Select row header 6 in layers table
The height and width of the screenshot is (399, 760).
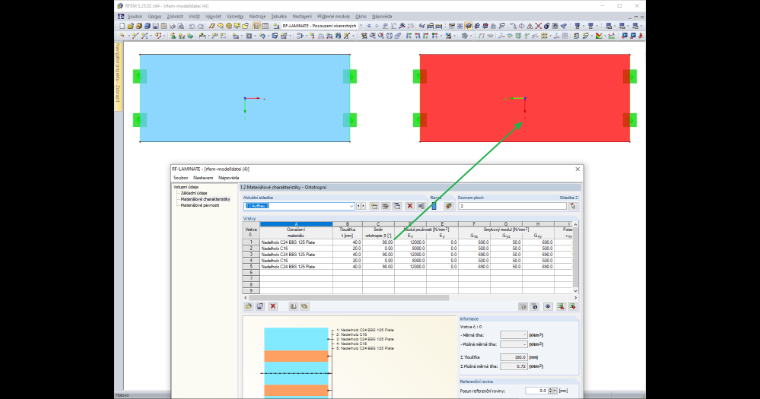pyautogui.click(x=251, y=273)
